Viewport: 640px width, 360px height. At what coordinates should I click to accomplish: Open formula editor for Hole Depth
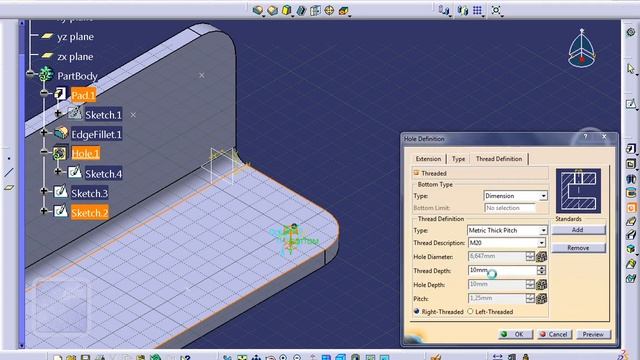click(541, 284)
